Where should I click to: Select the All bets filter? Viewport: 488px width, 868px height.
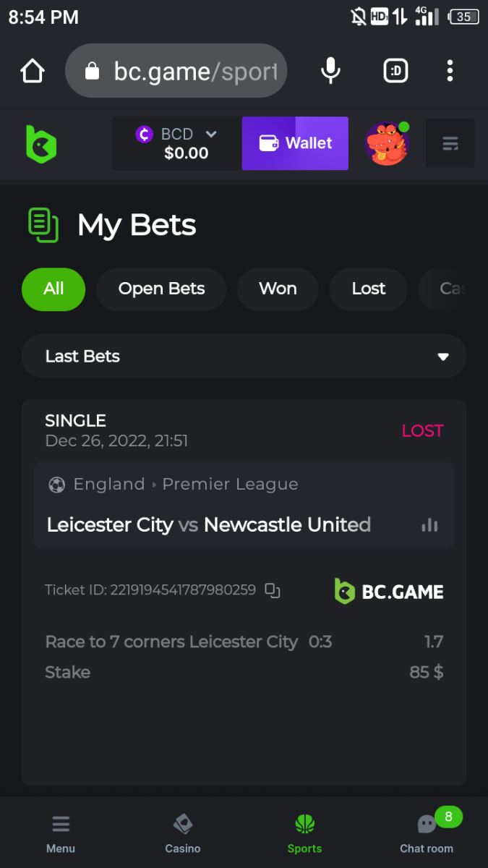coord(53,289)
